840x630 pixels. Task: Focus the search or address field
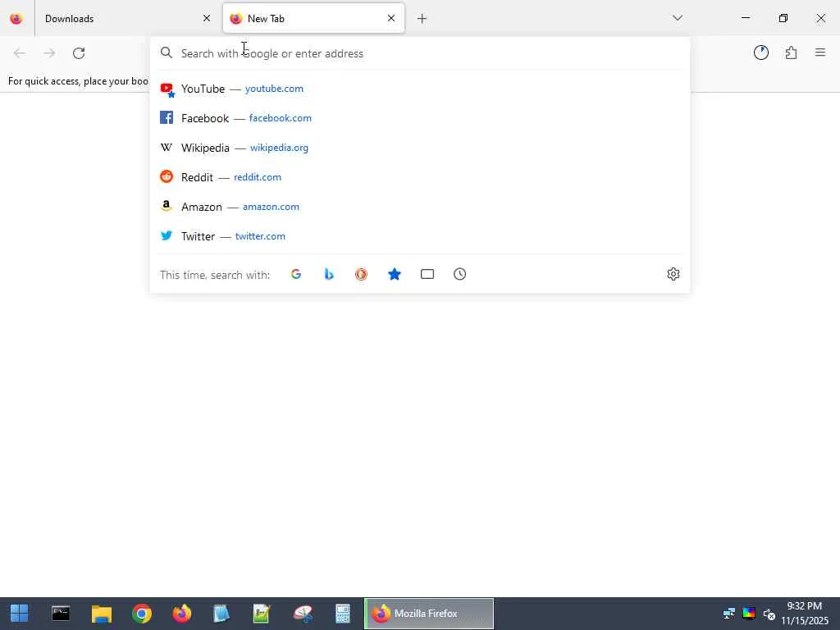(419, 53)
